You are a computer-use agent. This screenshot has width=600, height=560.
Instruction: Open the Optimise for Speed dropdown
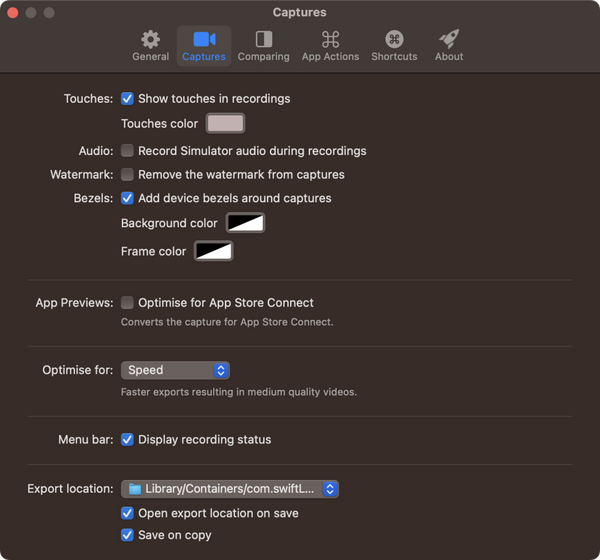click(x=175, y=370)
